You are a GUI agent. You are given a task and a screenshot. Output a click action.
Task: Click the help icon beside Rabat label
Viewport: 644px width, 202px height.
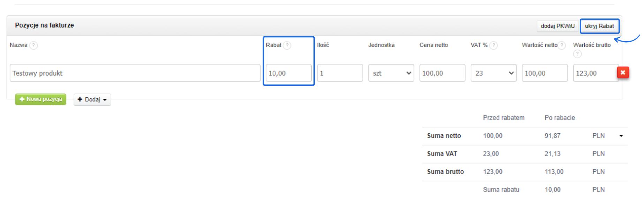point(287,45)
